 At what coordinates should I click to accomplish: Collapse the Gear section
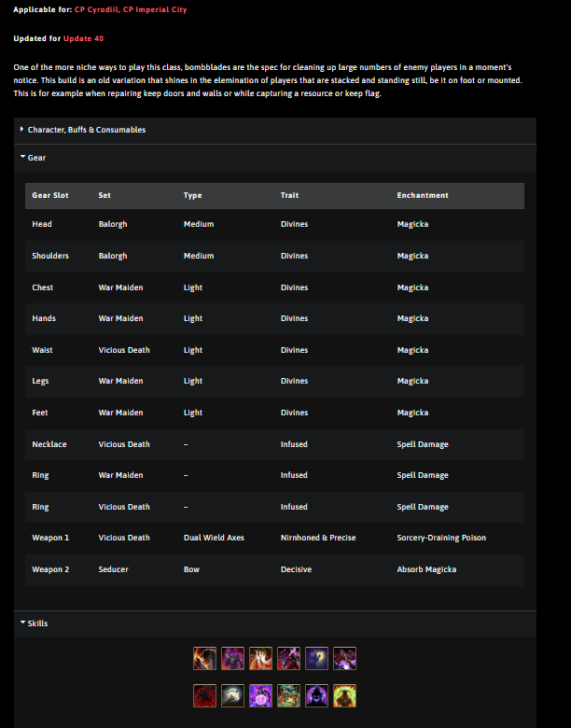click(36, 158)
